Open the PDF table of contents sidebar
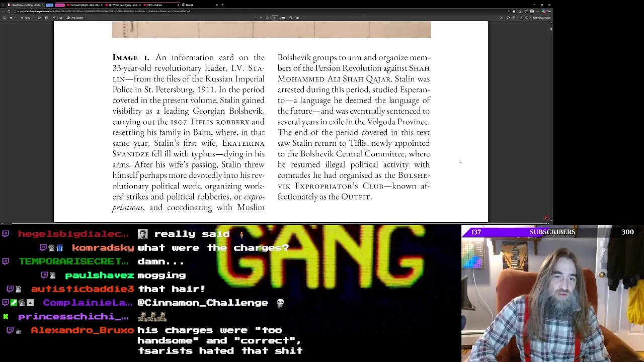 (4, 18)
